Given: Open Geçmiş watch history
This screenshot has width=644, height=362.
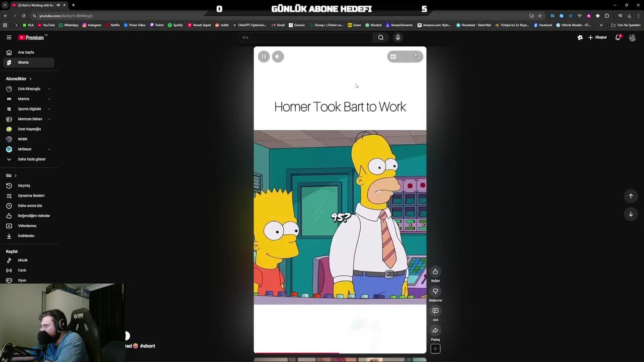Looking at the screenshot, I should pos(28,186).
